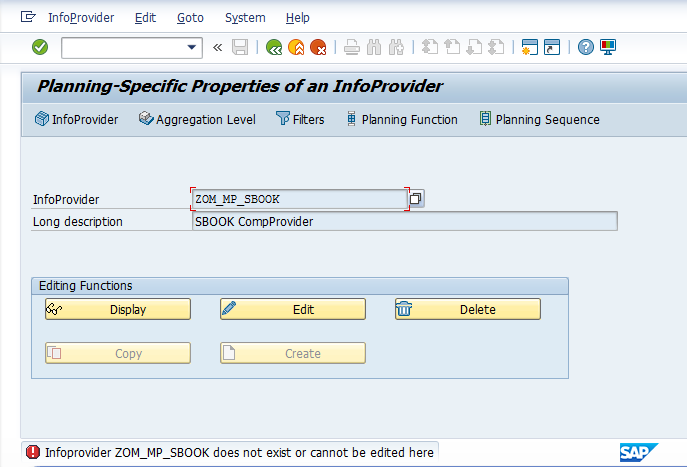Viewport: 687px width, 467px height.
Task: Open the Edit menu
Action: click(145, 18)
